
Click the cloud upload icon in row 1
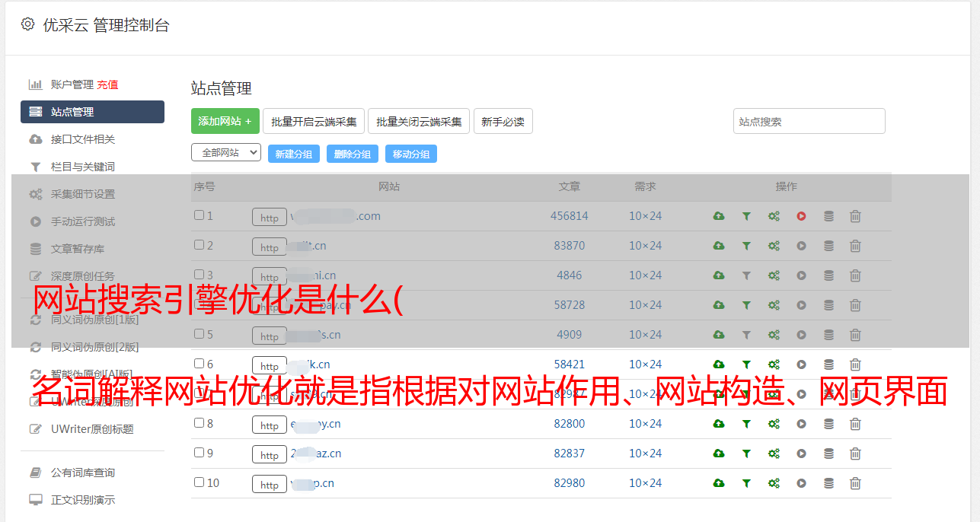(719, 216)
